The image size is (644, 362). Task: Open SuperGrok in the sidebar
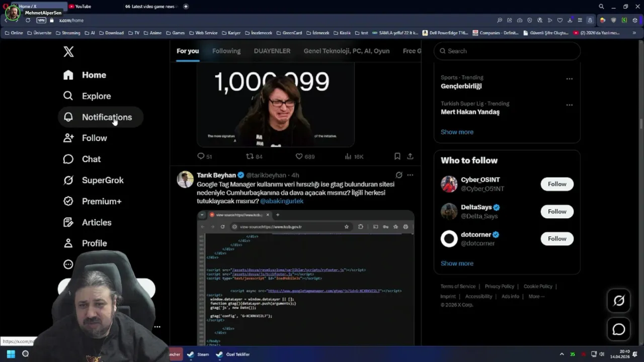(94, 180)
